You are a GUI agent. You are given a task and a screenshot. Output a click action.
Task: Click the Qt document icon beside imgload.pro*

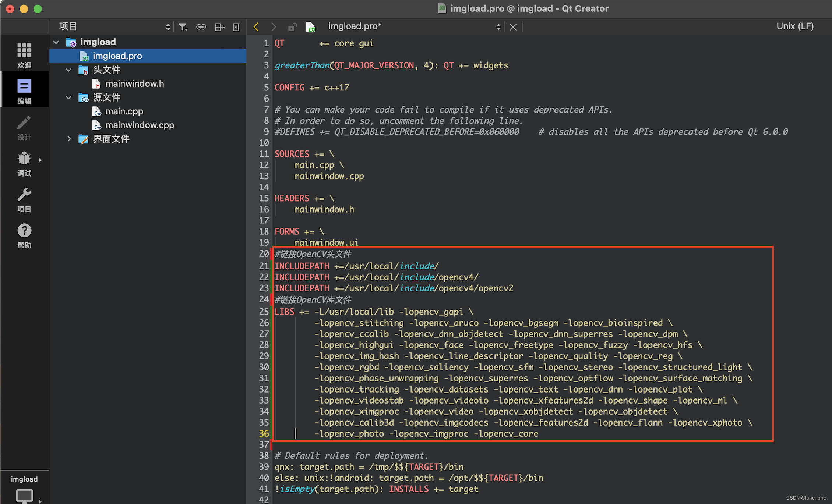pyautogui.click(x=310, y=26)
